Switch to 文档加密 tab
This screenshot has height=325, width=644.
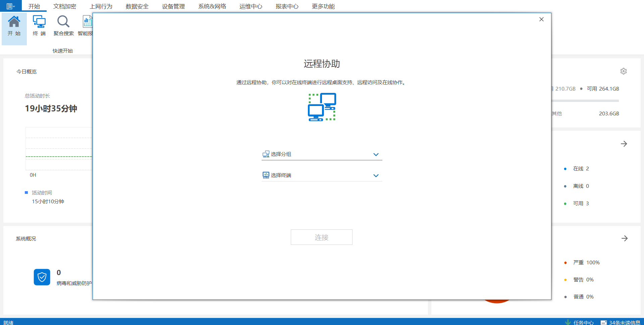(x=65, y=6)
